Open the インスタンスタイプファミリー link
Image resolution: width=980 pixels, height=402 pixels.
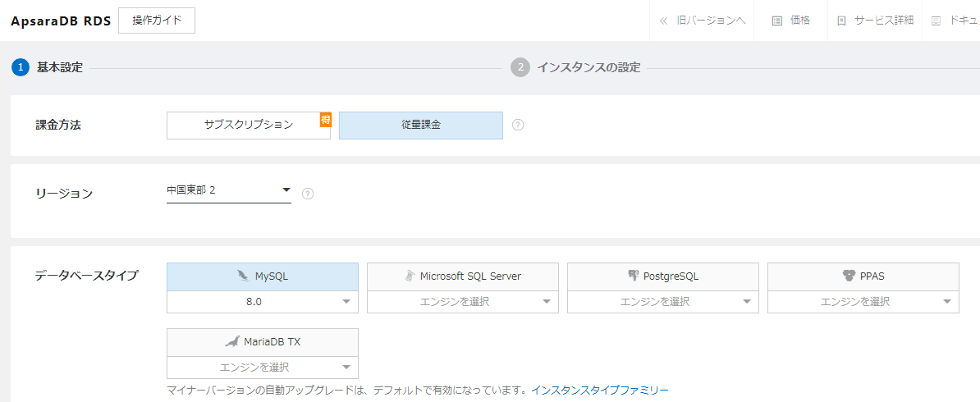(x=600, y=391)
